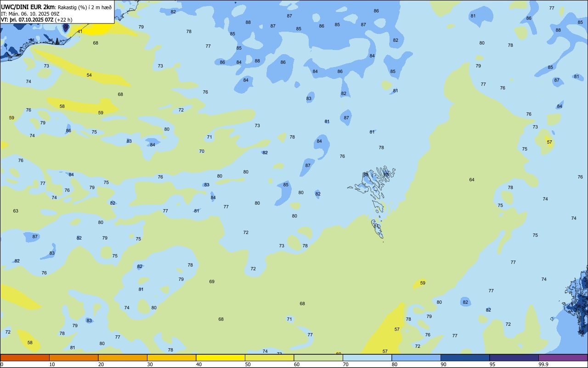Pick the 50–60 pale yellow legend swatch
This screenshot has height=368, width=588.
269,357
